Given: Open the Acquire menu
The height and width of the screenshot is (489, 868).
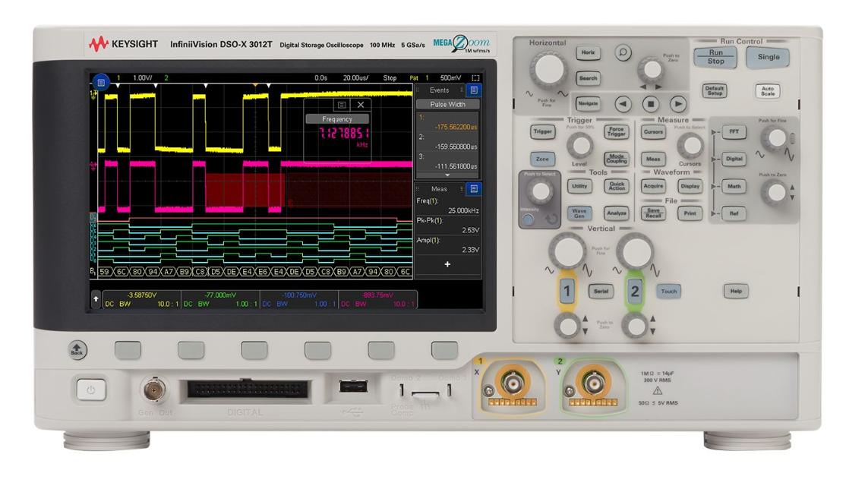Looking at the screenshot, I should 653,186.
